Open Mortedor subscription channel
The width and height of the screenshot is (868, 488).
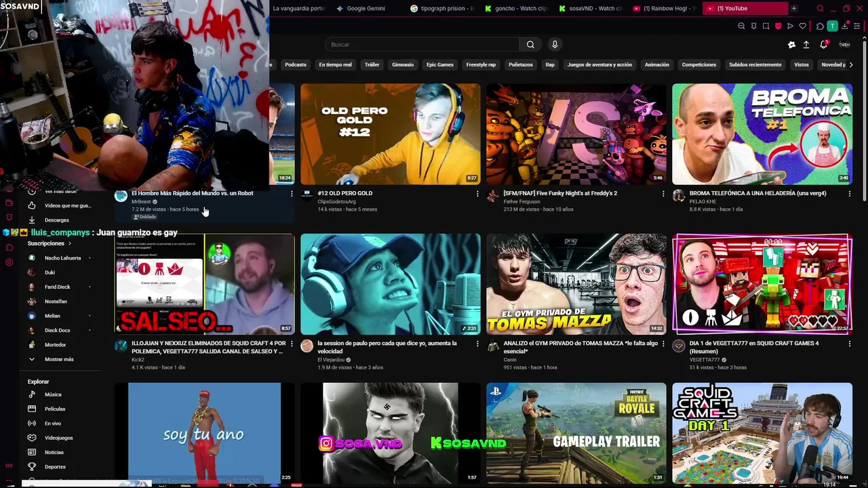56,345
